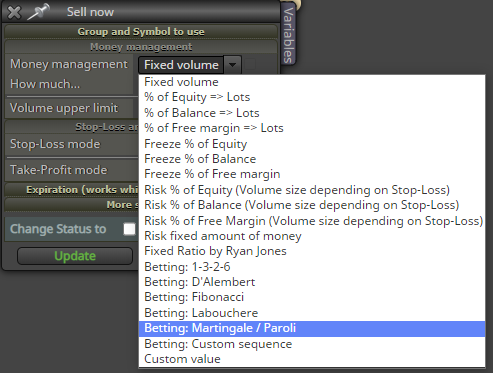Click the Stop-Loss mode label
This screenshot has height=373, width=493.
pyautogui.click(x=55, y=144)
